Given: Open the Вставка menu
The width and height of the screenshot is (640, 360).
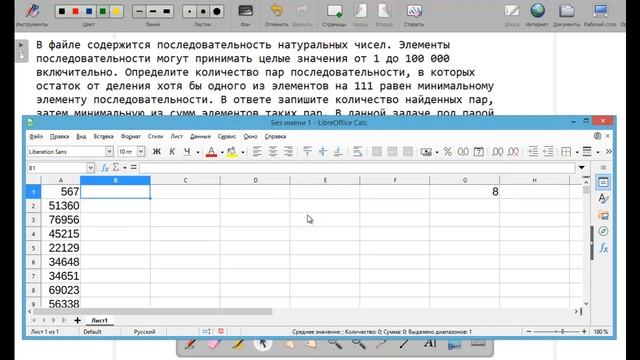Looking at the screenshot, I should (x=103, y=136).
